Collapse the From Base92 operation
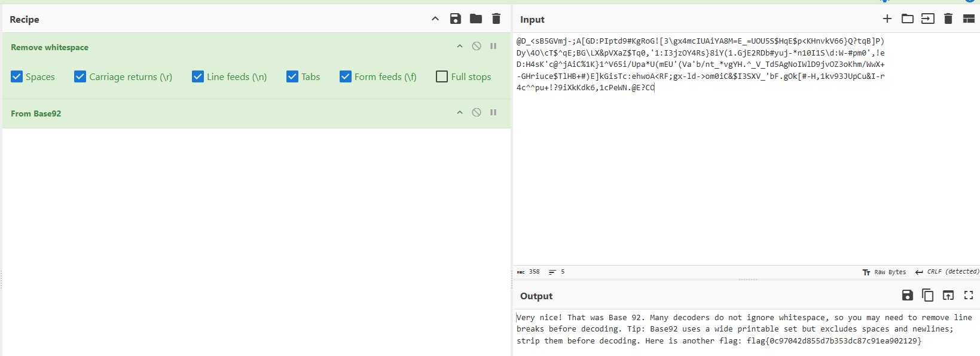980x356 pixels. click(x=460, y=112)
